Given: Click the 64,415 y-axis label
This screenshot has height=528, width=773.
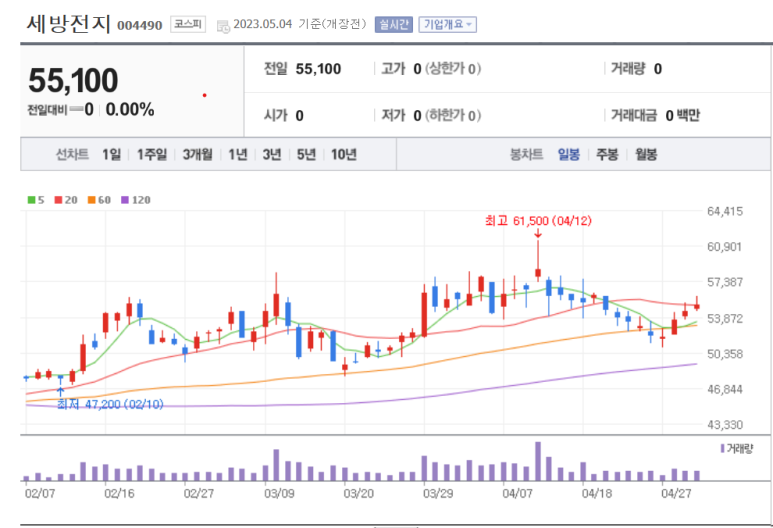Looking at the screenshot, I should 725,211.
